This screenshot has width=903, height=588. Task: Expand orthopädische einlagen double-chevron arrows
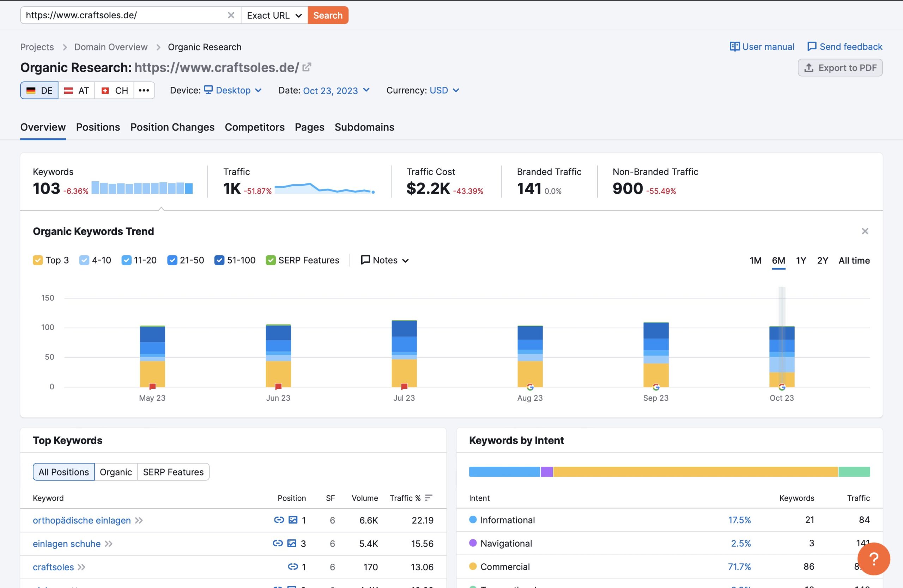pyautogui.click(x=139, y=520)
